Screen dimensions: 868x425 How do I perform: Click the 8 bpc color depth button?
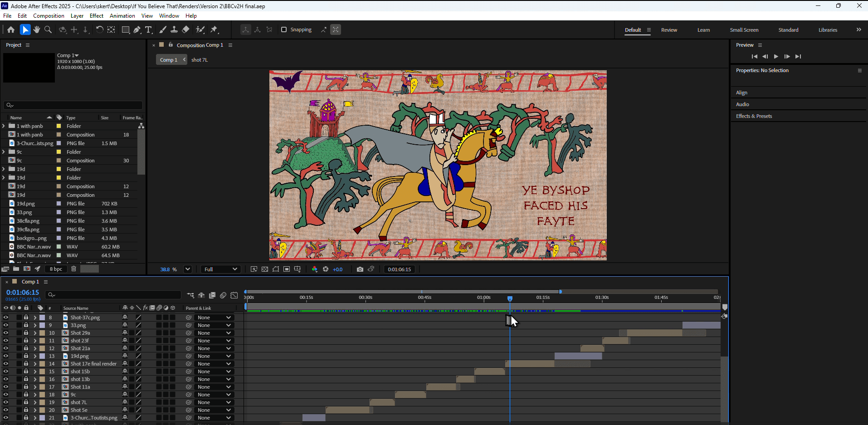point(56,269)
